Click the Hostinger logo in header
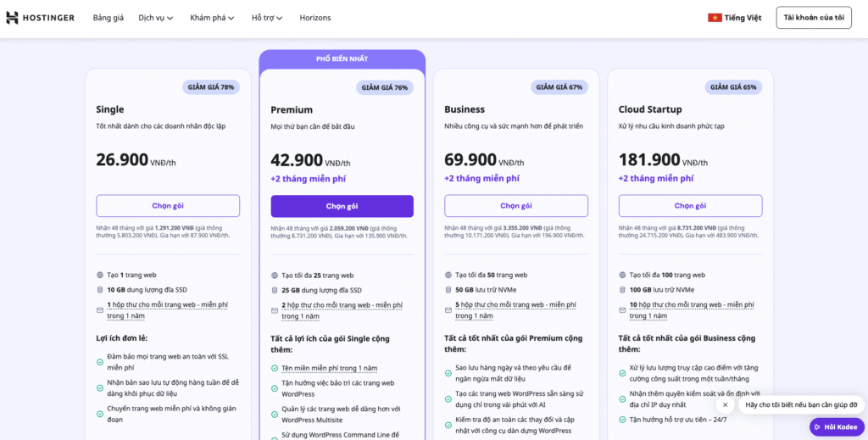 (41, 18)
